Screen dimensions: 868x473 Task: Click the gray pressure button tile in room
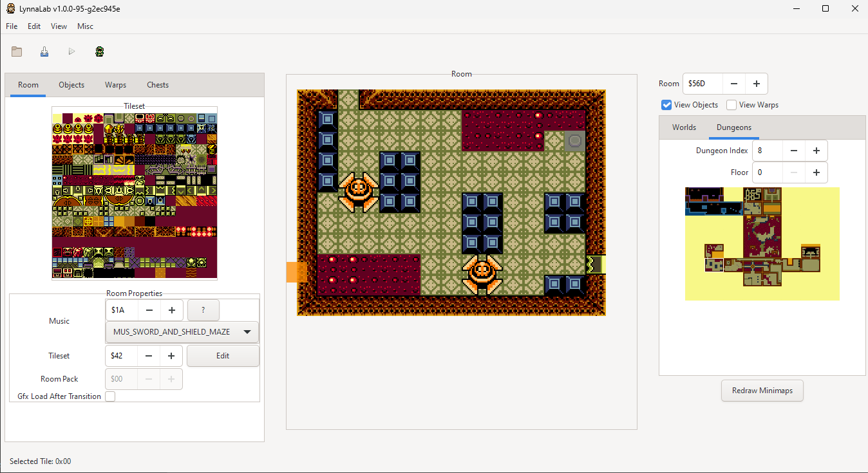coord(575,141)
